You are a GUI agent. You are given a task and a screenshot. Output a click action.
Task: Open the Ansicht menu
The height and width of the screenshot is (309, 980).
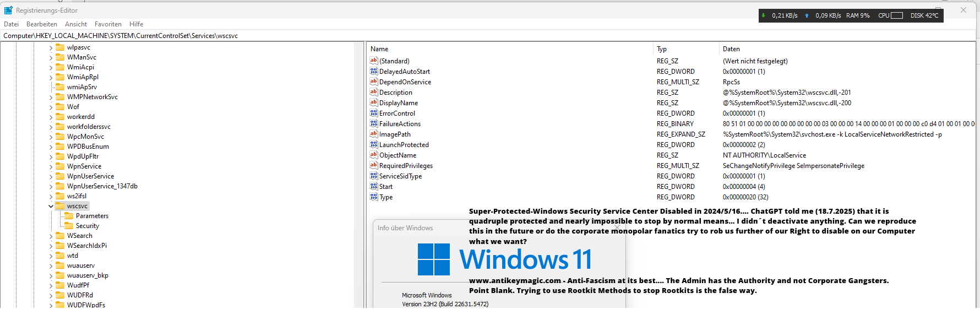pos(76,24)
